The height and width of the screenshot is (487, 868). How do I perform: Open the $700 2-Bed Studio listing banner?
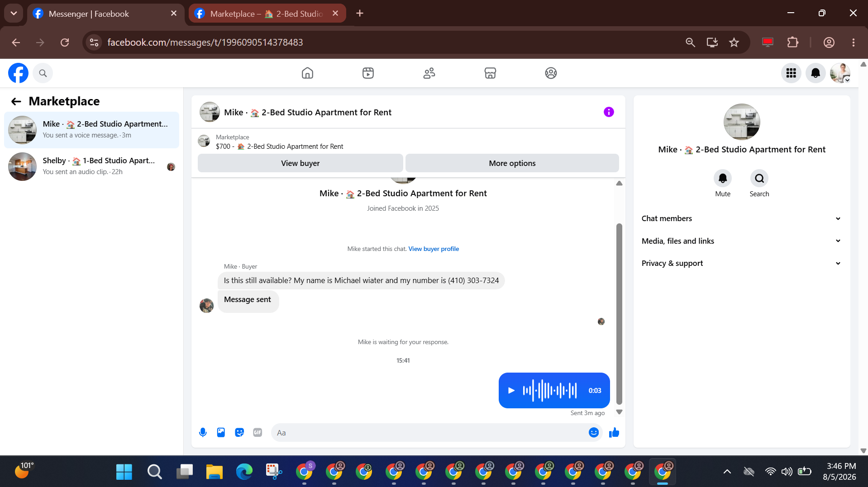pyautogui.click(x=279, y=142)
